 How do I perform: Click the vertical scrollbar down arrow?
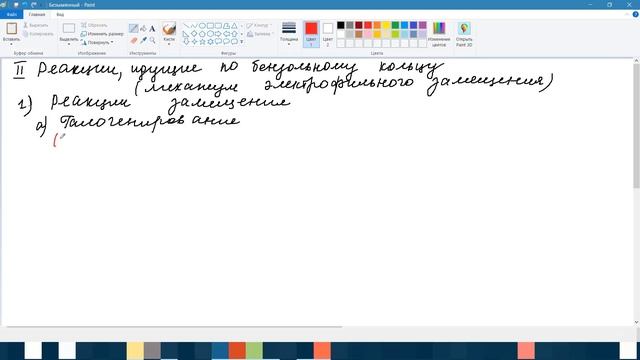point(636,322)
